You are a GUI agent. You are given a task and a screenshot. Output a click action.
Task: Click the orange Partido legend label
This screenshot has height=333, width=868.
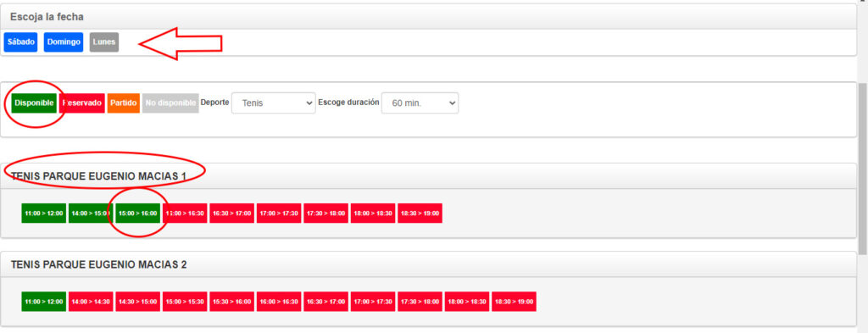coord(124,103)
